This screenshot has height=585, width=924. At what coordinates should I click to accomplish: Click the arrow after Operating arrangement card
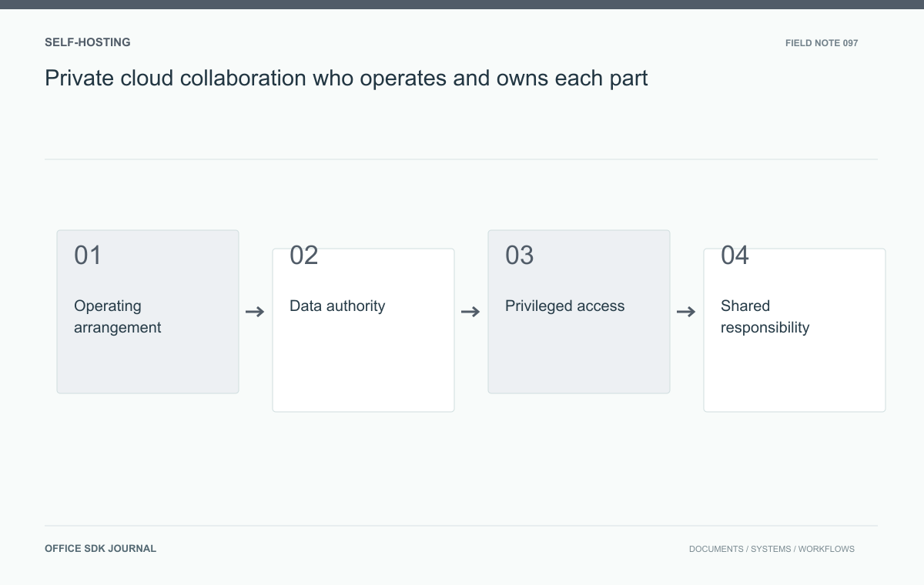tap(255, 312)
